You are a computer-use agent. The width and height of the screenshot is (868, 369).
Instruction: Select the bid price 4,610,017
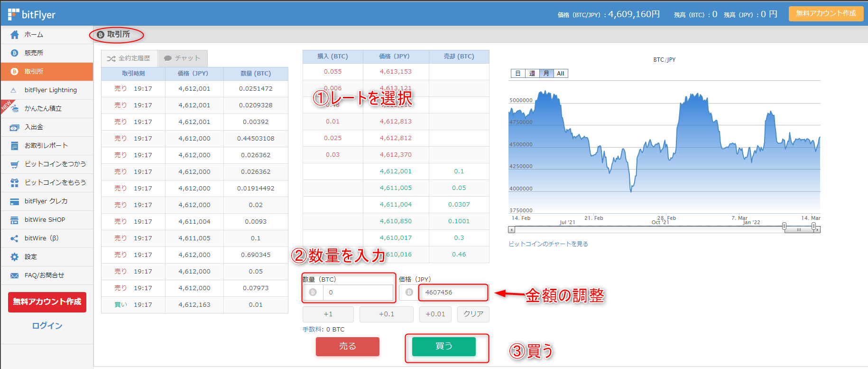(x=396, y=238)
